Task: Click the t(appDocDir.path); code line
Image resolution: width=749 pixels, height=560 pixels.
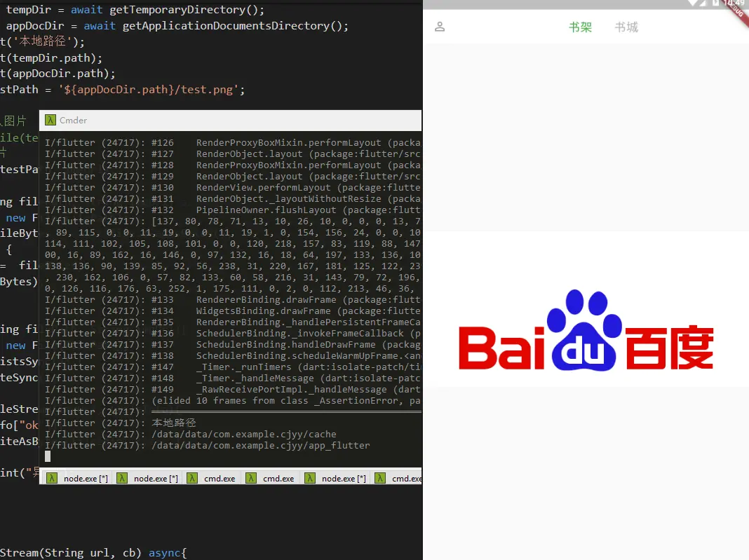Action: tap(58, 74)
